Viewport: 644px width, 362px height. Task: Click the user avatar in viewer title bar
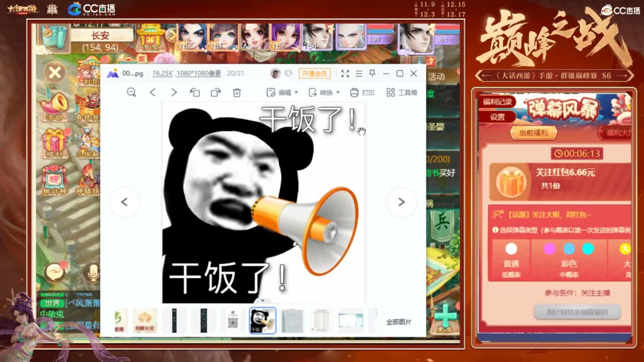[275, 73]
